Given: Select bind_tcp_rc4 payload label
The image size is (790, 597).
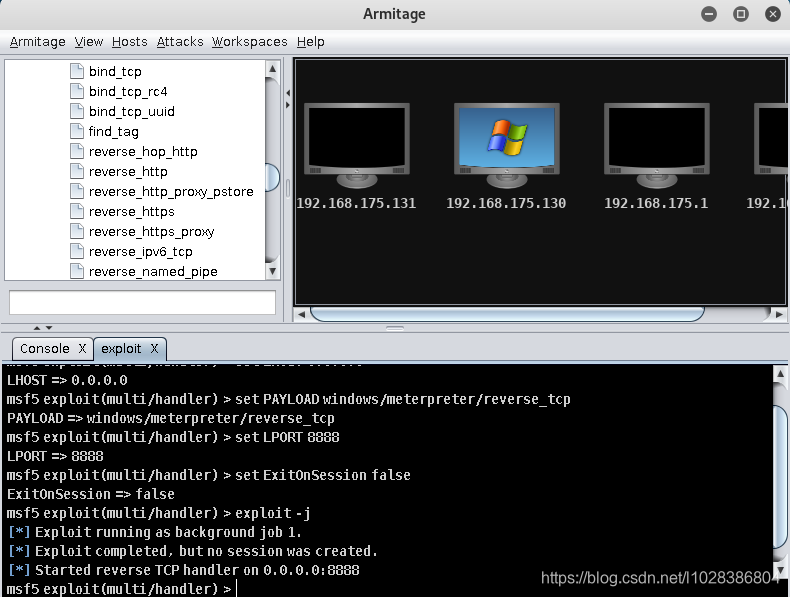Looking at the screenshot, I should (x=128, y=92).
